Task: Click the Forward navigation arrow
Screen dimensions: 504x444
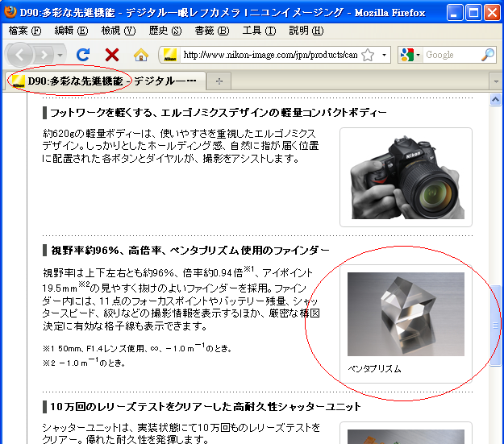Action: click(44, 56)
